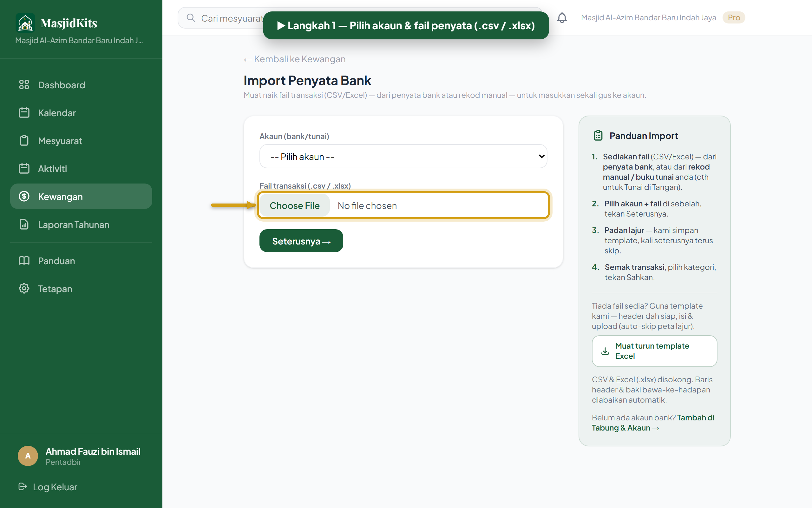Click the Panduan open book icon

pyautogui.click(x=24, y=260)
